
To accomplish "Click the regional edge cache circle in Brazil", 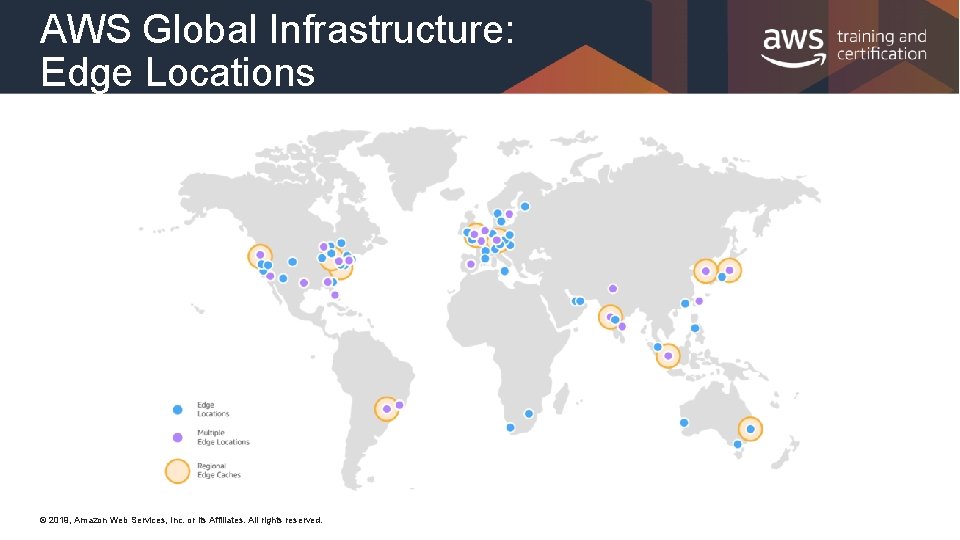I will coord(386,409).
